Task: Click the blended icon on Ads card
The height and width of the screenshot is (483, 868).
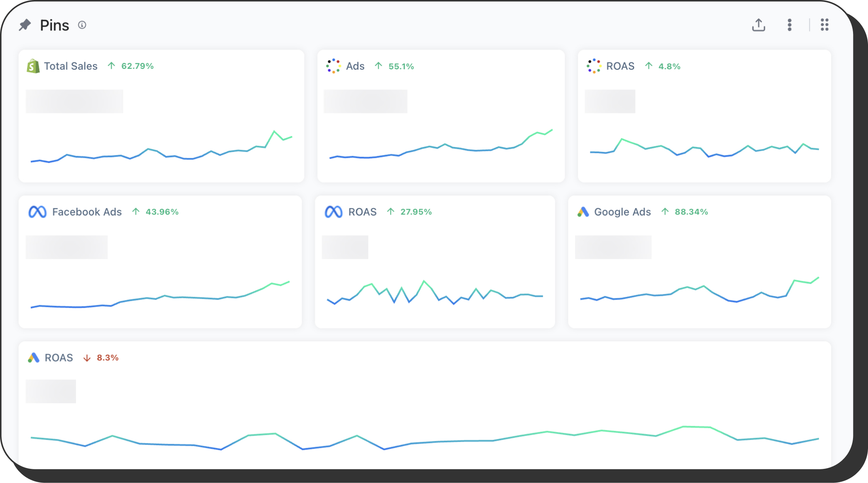Action: point(333,66)
